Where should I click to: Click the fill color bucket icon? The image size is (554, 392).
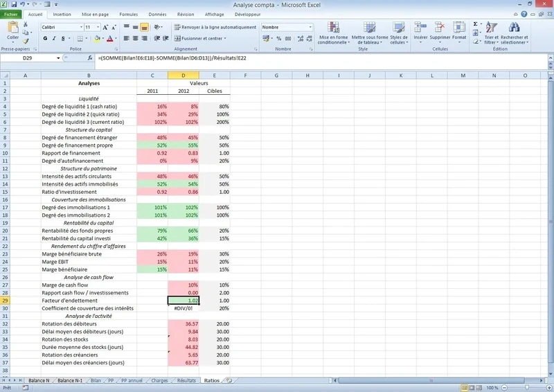tap(97, 38)
